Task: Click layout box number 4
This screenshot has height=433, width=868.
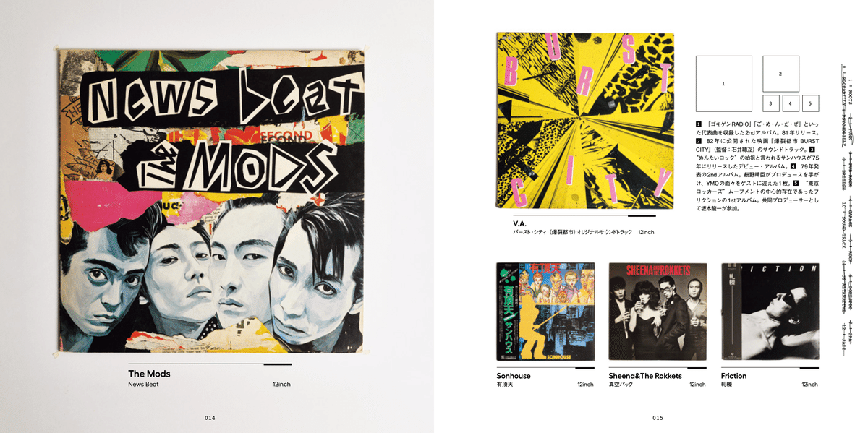Action: (791, 103)
